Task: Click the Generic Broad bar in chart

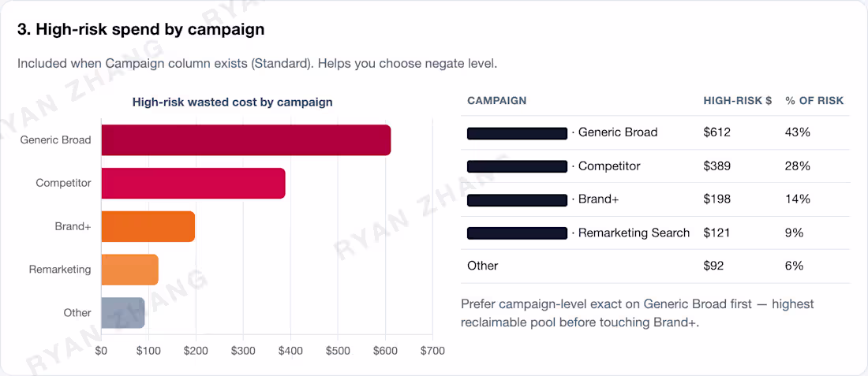Action: [x=246, y=140]
